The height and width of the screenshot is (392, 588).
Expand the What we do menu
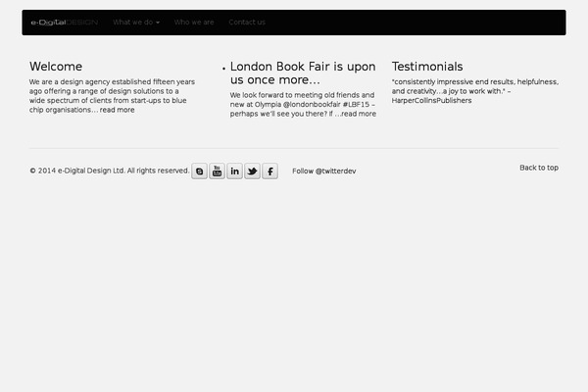(x=136, y=23)
